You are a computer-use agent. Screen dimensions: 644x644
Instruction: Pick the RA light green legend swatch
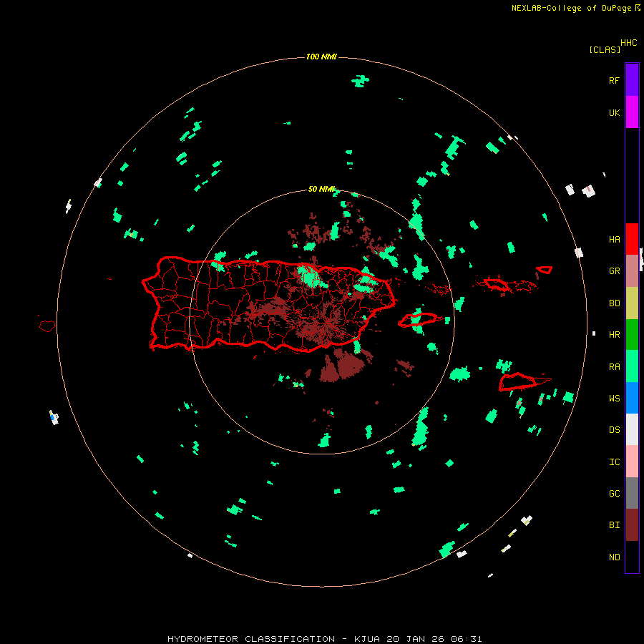(632, 366)
